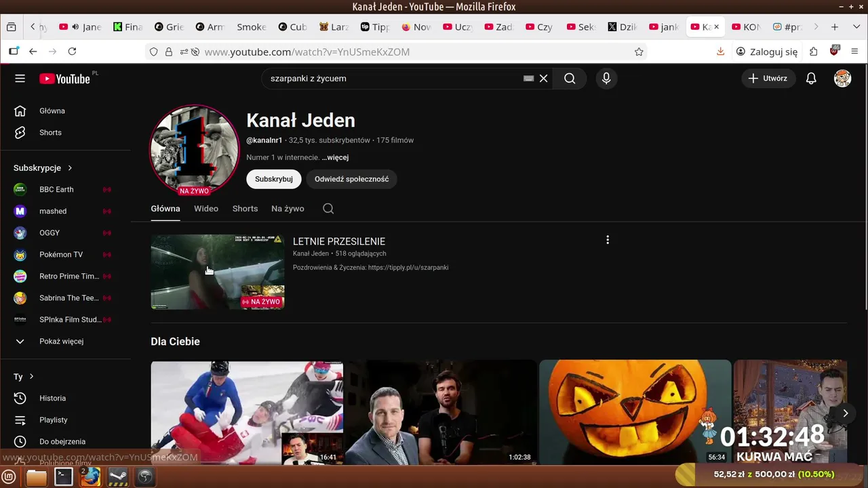The image size is (868, 488).
Task: Click the Utwórz create button
Action: (x=768, y=79)
